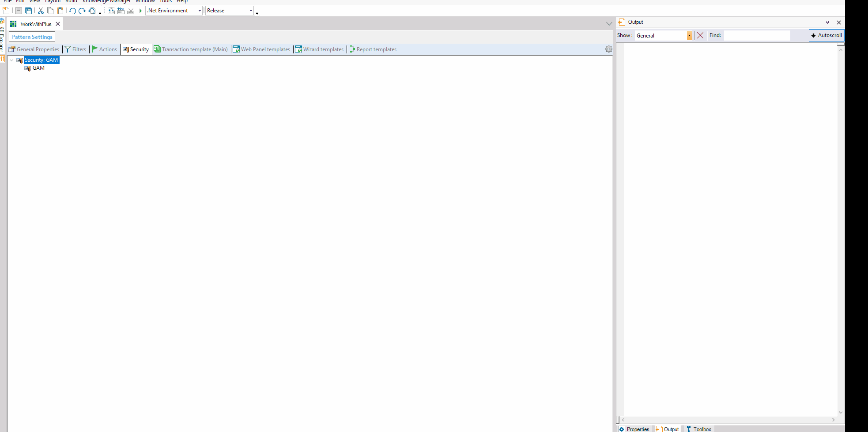Viewport: 868px width, 432px height.
Task: Open the Actions section
Action: click(105, 49)
